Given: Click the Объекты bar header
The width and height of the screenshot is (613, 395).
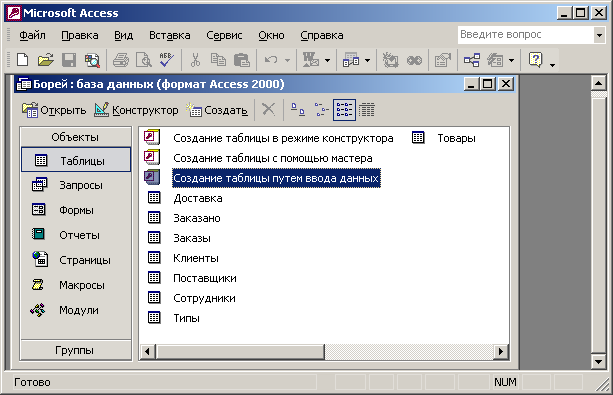Looking at the screenshot, I should 75,137.
